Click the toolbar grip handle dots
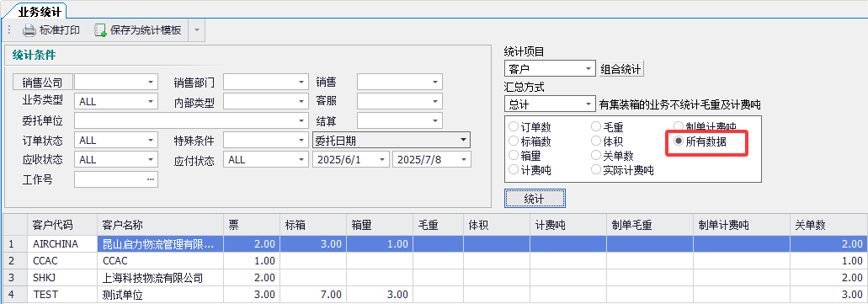868x304 pixels. click(x=9, y=30)
